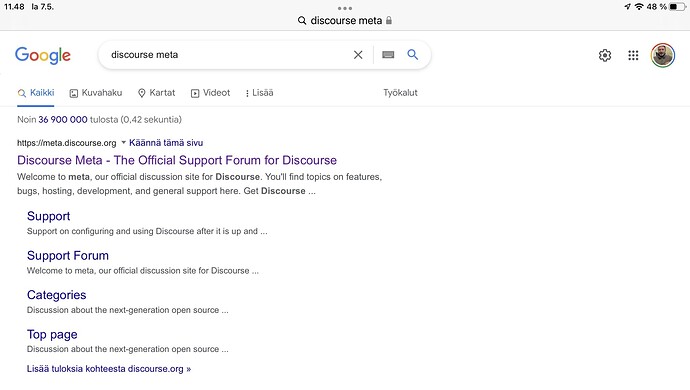The height and width of the screenshot is (390, 690).
Task: Tap the location arrow icon in status bar
Action: tap(628, 7)
